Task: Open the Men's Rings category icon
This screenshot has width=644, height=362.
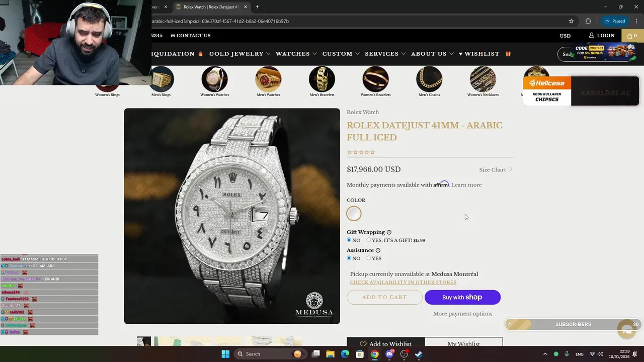Action: (x=161, y=79)
